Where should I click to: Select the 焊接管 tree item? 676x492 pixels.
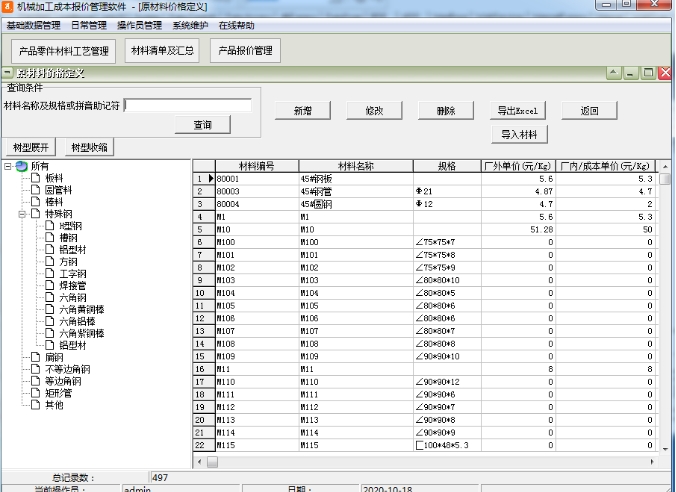coord(73,285)
